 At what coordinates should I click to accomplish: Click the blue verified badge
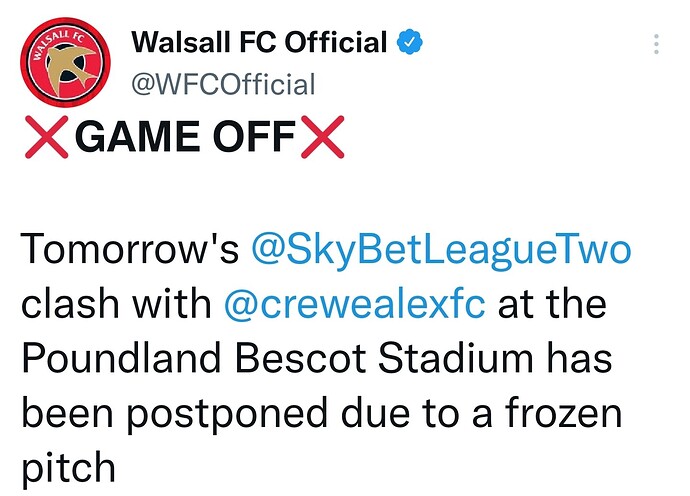(410, 43)
